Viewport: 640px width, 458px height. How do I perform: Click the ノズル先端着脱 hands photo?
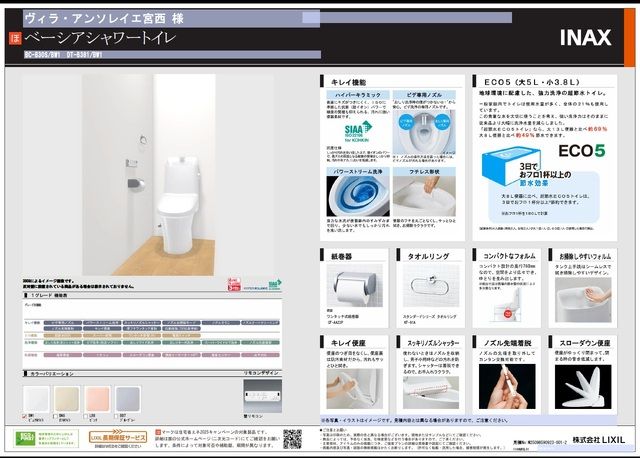click(507, 387)
